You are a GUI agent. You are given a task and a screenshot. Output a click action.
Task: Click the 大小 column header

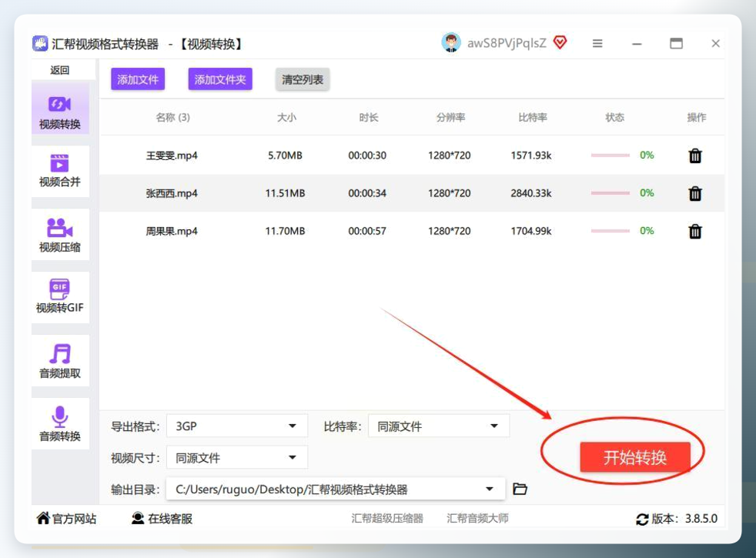pos(286,118)
